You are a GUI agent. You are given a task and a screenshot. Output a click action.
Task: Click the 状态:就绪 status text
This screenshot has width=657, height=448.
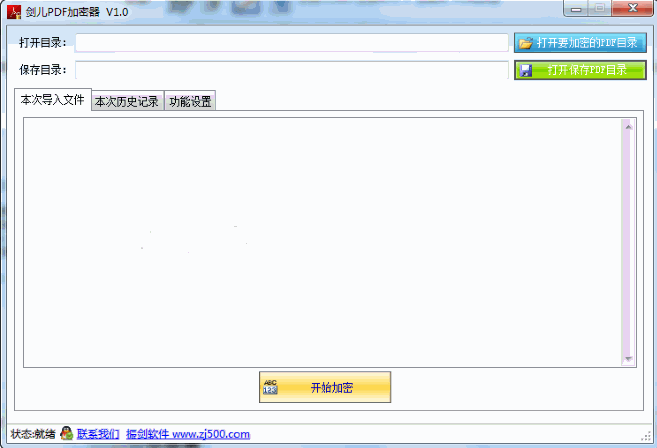pyautogui.click(x=33, y=434)
